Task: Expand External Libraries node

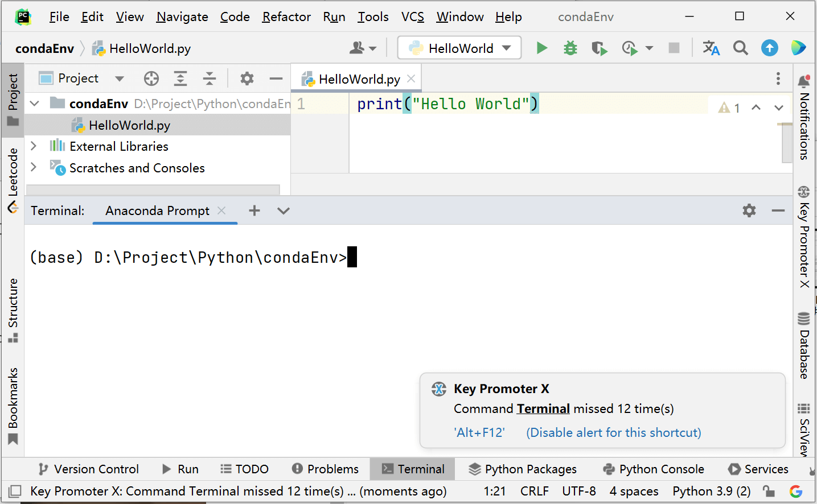Action: coord(34,146)
